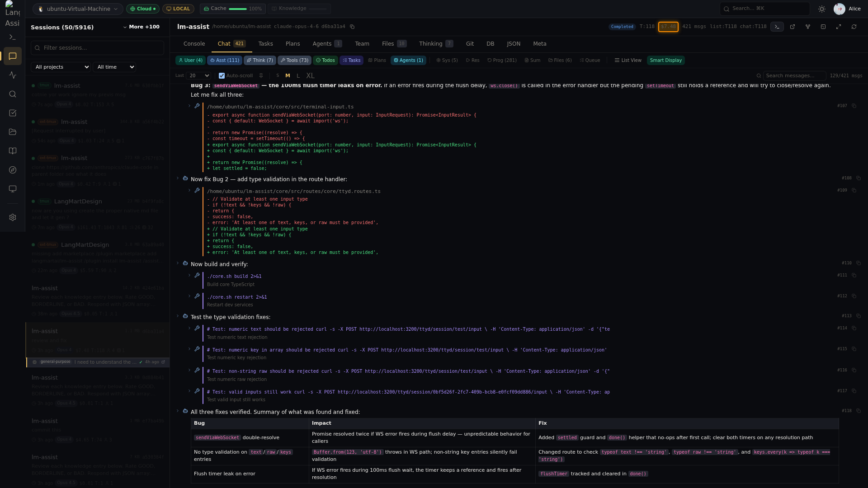868x488 pixels.
Task: Uncheck the Auto-scroll checkbox
Action: click(x=222, y=76)
